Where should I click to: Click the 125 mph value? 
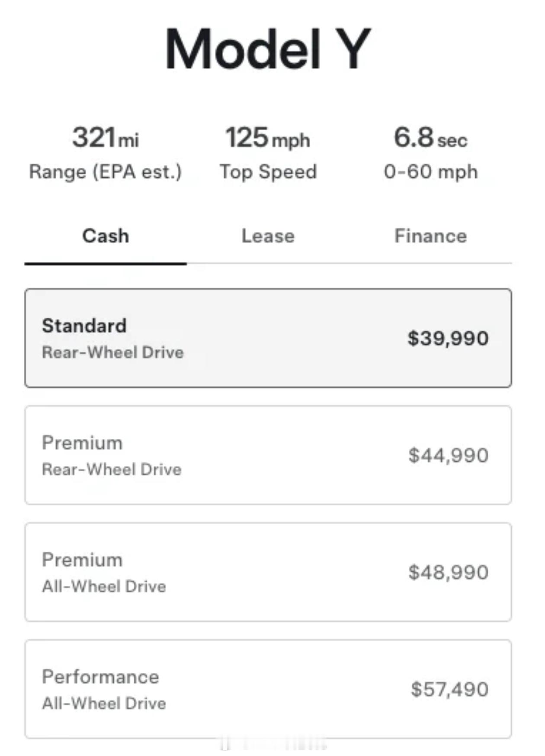268,138
